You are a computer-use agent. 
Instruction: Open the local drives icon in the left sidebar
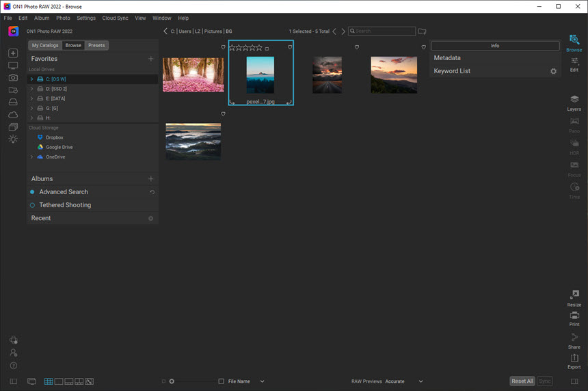point(13,102)
